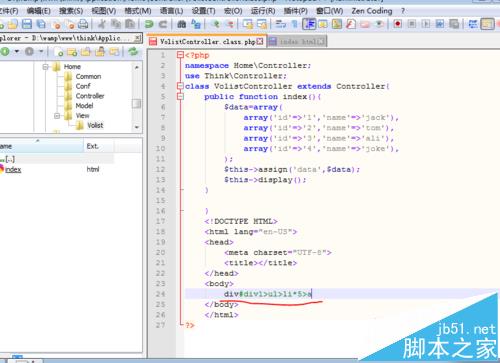Copy selection using the Copy icon
This screenshot has height=363, width=500.
pyautogui.click(x=116, y=24)
